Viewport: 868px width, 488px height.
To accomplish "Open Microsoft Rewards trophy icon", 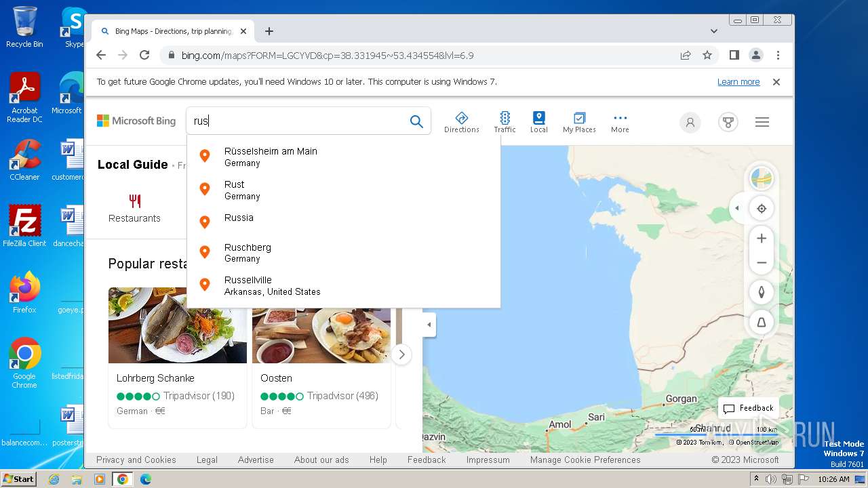I will click(x=728, y=122).
